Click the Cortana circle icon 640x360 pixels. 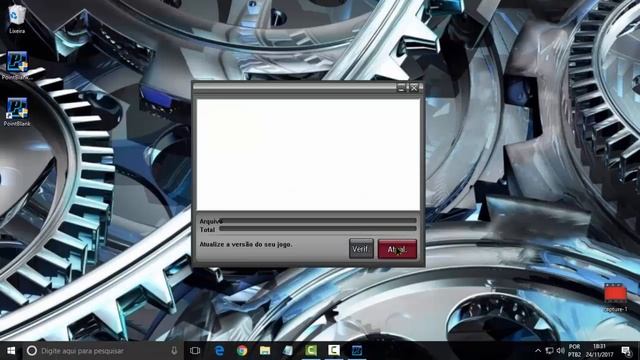coord(31,351)
